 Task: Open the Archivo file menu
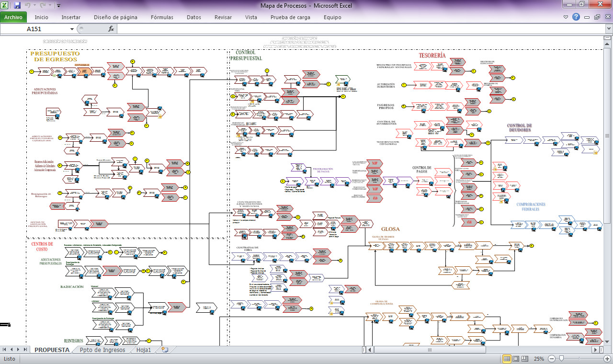[x=13, y=17]
